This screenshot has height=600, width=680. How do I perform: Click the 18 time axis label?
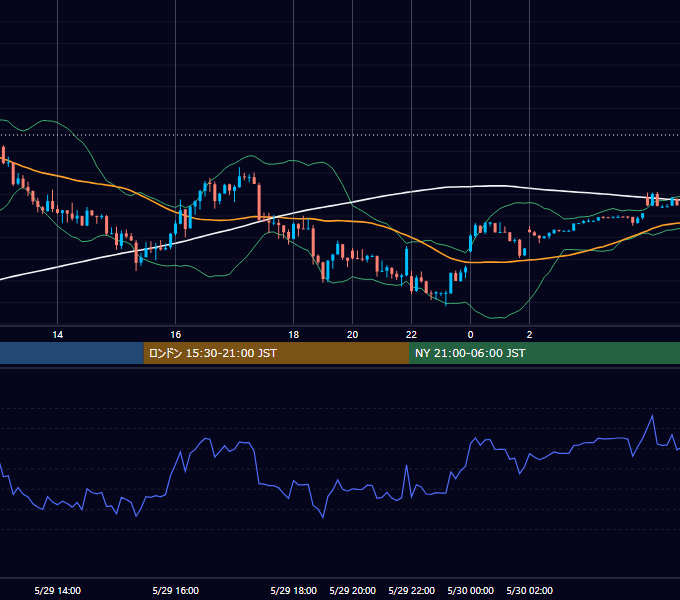tap(294, 335)
